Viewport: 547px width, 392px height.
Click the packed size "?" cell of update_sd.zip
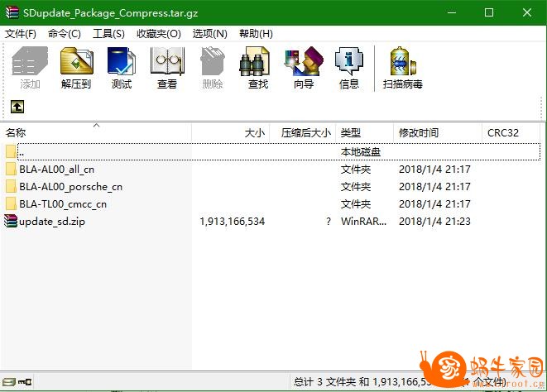[x=329, y=222]
